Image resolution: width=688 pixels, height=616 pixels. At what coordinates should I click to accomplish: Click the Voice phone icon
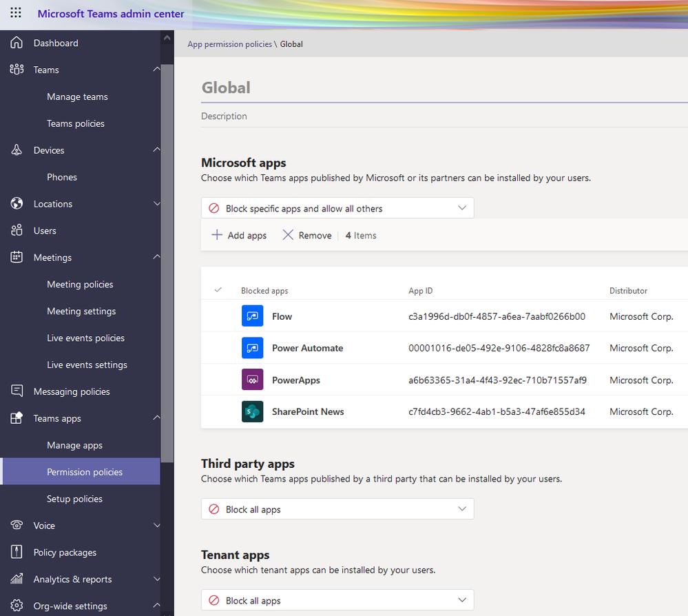coord(17,524)
